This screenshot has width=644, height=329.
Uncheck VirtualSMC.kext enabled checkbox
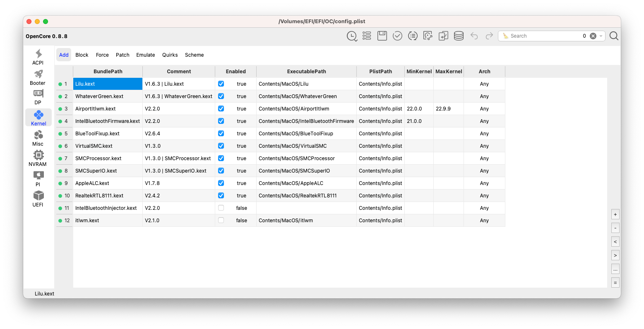click(221, 146)
